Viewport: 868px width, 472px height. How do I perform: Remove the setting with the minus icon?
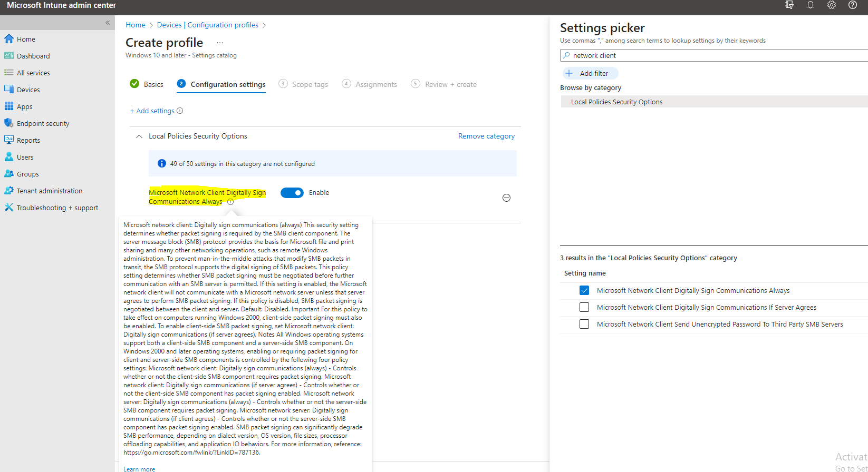point(506,198)
